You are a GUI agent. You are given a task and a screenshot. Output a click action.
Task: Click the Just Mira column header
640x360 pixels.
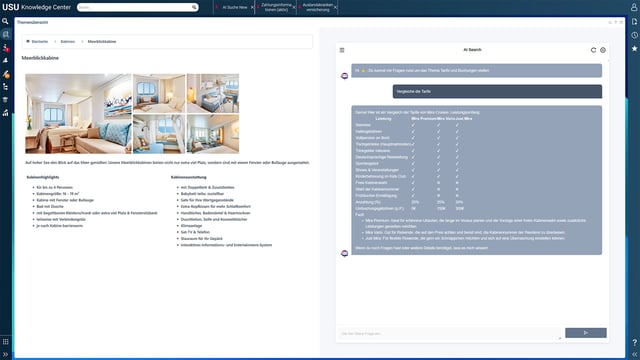click(464, 119)
